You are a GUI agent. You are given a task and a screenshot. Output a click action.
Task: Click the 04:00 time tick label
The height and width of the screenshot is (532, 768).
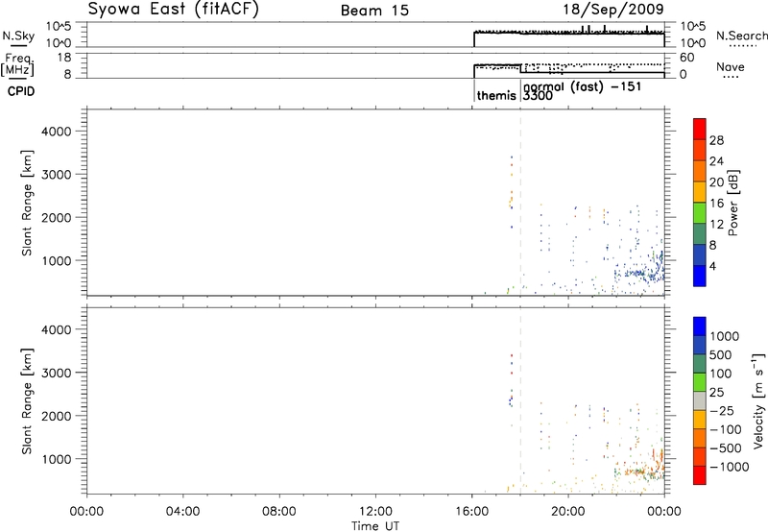click(182, 512)
